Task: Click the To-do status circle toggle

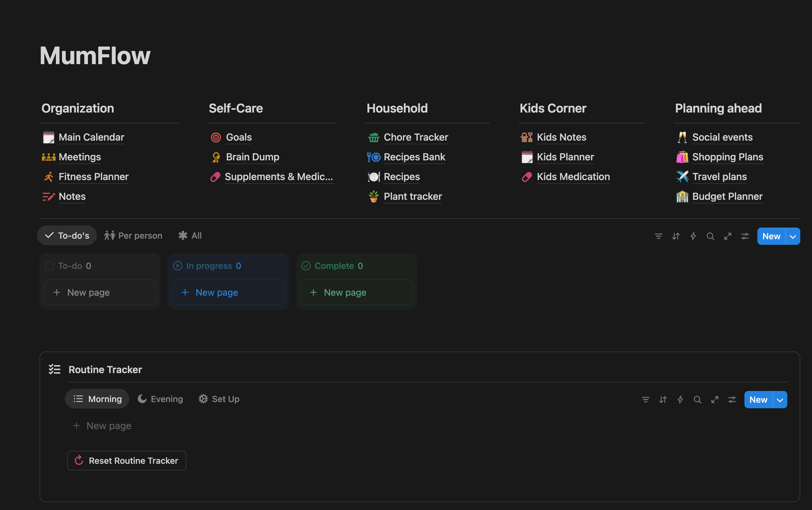Action: 49,265
